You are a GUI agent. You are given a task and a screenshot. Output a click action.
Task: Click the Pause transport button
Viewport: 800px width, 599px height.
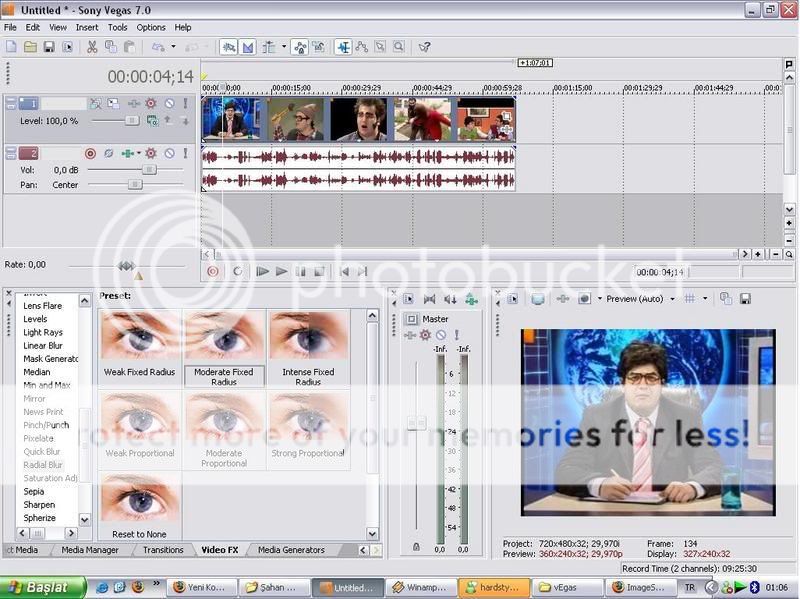point(300,272)
